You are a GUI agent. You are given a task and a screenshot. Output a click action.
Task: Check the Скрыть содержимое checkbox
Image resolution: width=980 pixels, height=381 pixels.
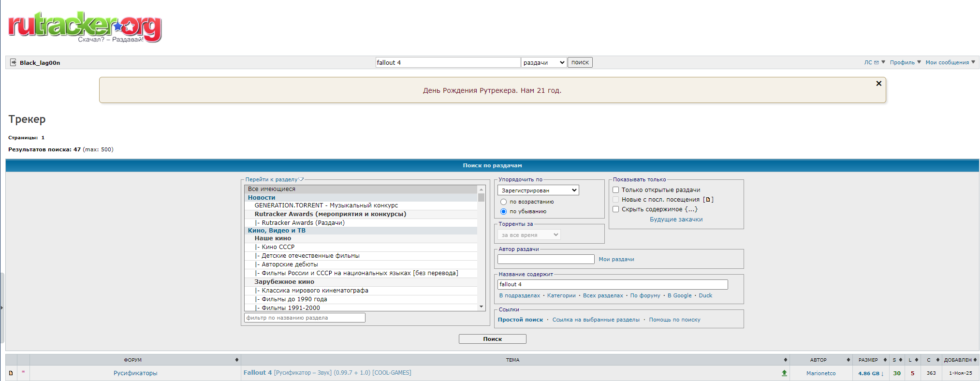[616, 209]
